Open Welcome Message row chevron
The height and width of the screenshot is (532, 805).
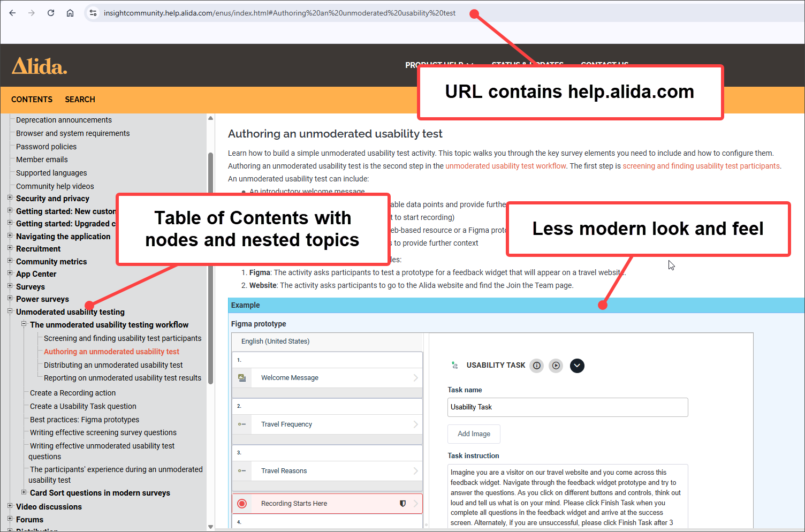[x=416, y=378]
